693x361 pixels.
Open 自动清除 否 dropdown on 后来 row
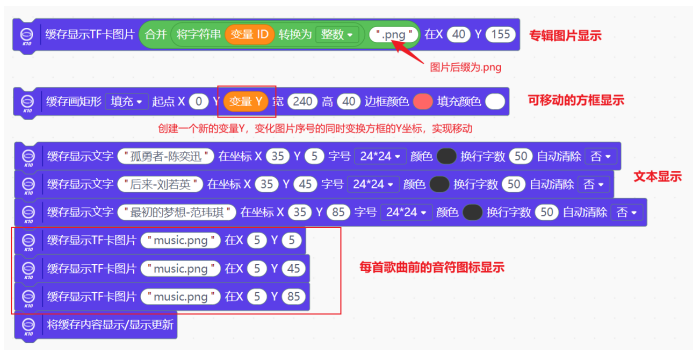tap(594, 184)
